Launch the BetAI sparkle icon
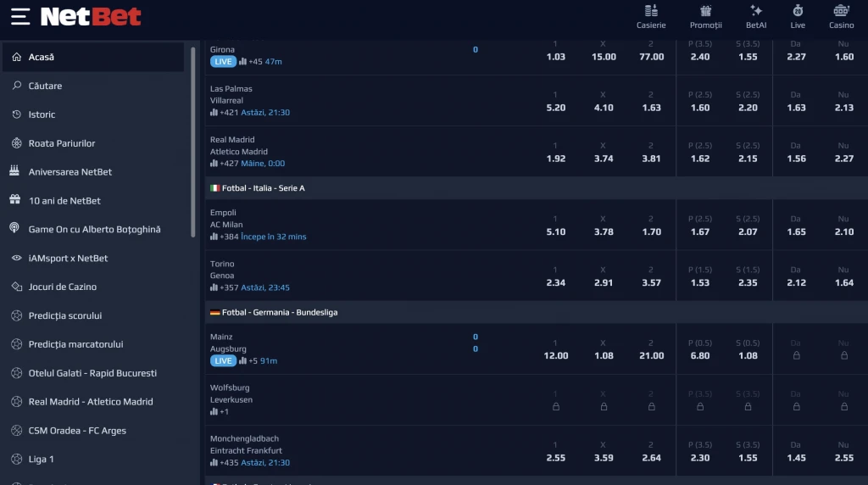The image size is (868, 485). click(x=756, y=11)
